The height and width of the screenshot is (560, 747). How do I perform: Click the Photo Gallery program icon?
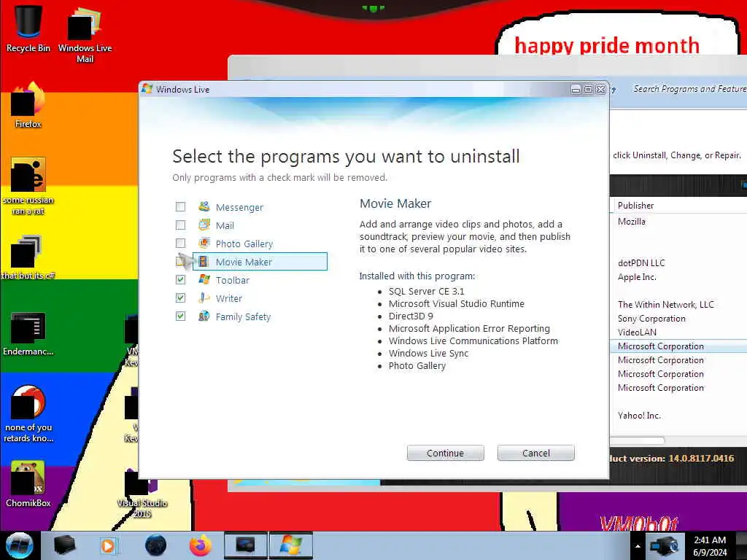[x=204, y=244]
